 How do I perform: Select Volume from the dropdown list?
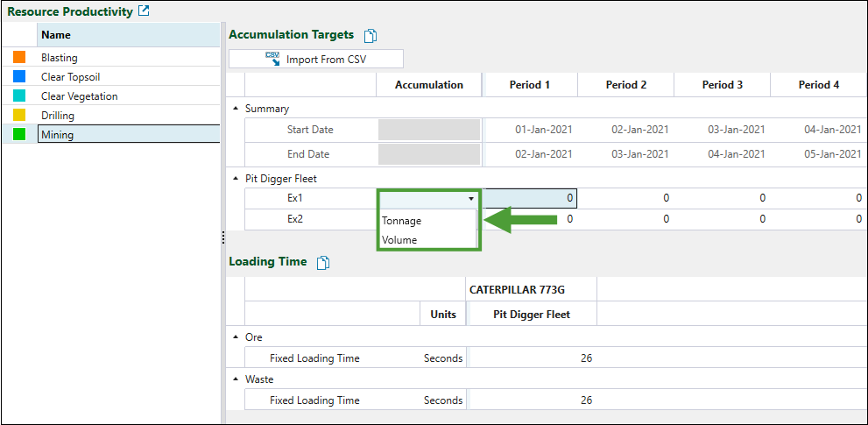(399, 240)
